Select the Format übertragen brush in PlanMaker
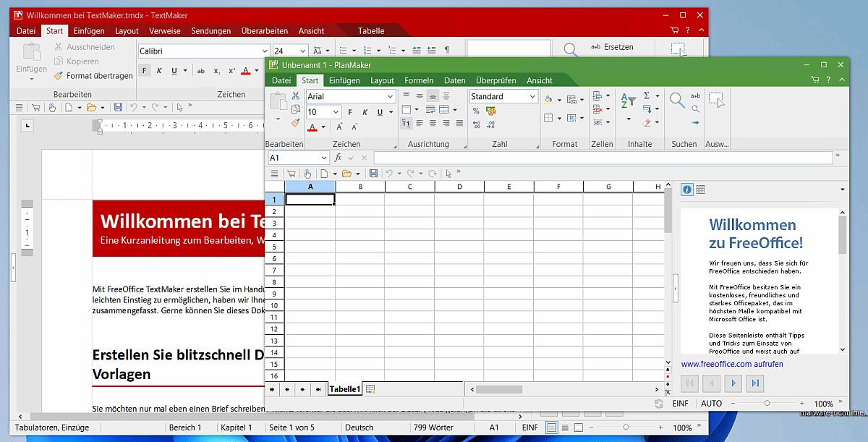 click(x=295, y=123)
